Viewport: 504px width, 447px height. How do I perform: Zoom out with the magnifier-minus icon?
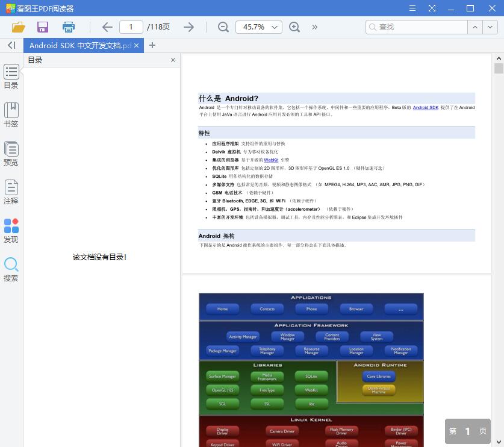(223, 27)
